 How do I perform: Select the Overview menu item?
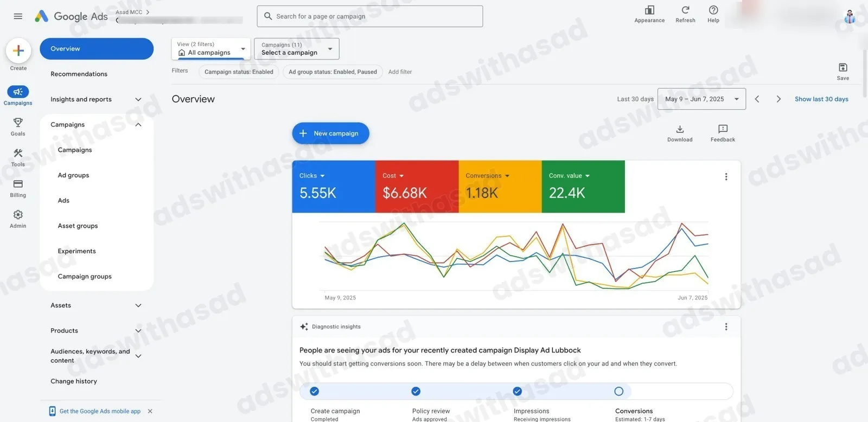pyautogui.click(x=97, y=49)
